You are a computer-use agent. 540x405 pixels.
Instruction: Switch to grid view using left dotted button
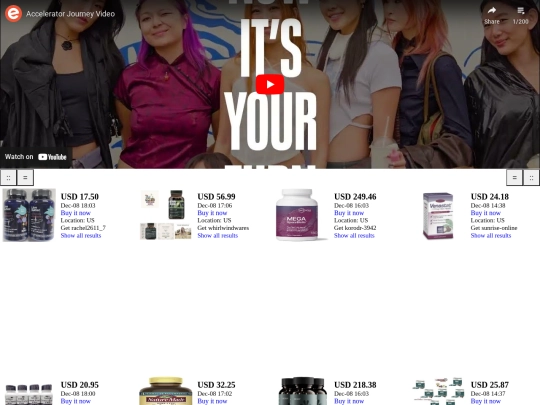(x=8, y=178)
